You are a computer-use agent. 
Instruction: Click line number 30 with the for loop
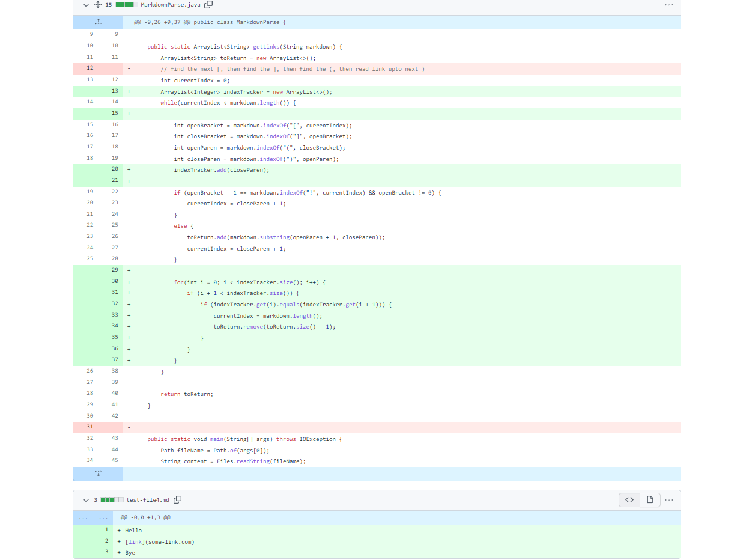point(114,281)
